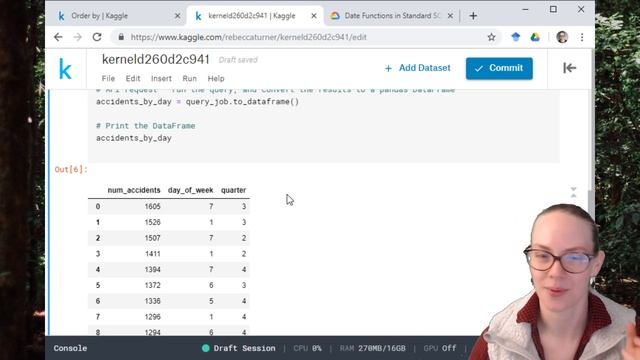
Task: Bookmark this page with the star icon
Action: (x=491, y=37)
